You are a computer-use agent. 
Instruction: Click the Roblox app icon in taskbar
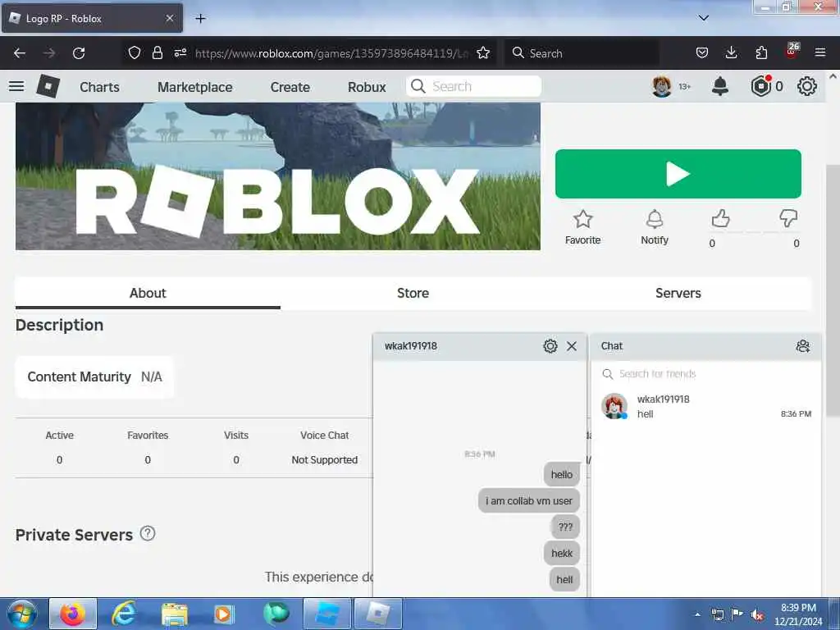pyautogui.click(x=378, y=614)
